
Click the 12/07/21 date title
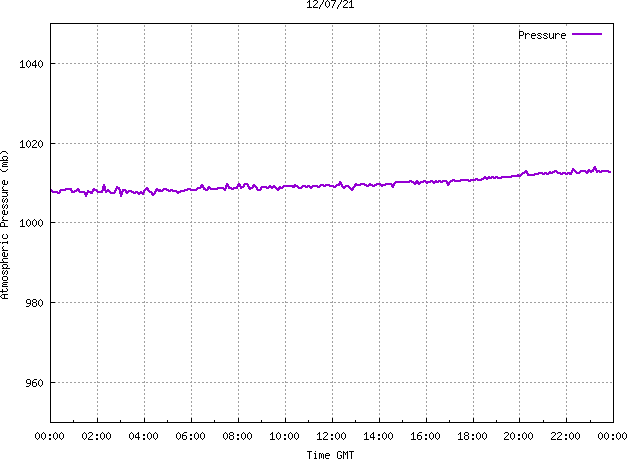[x=330, y=4]
